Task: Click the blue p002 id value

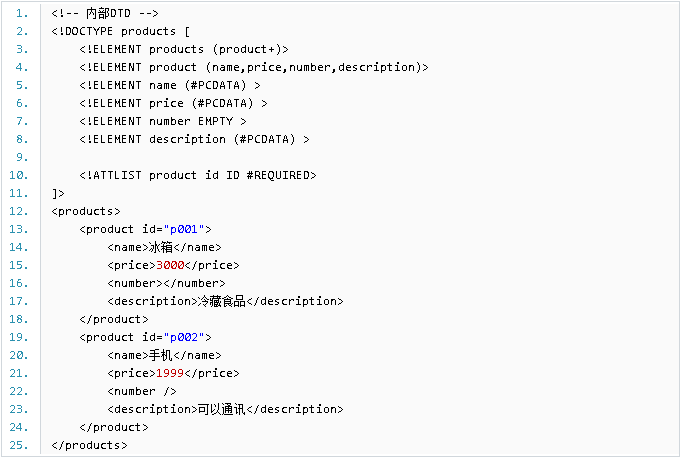Action: coord(184,337)
